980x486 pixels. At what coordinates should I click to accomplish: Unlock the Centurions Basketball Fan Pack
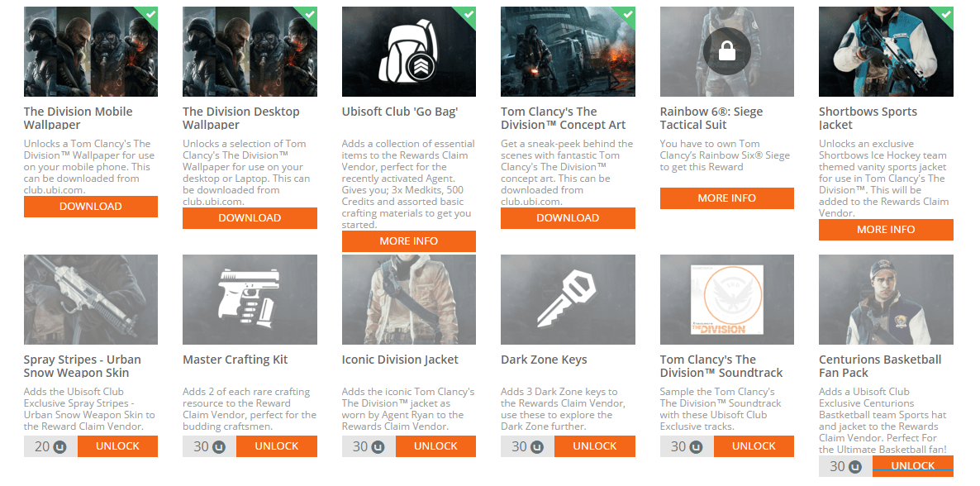[912, 466]
